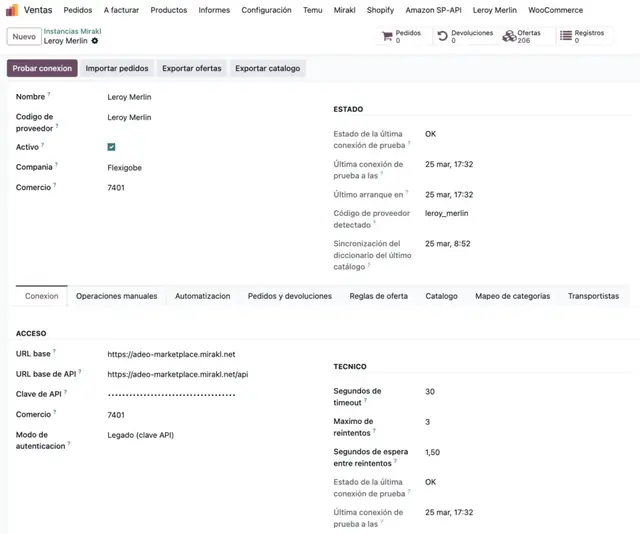The image size is (640, 534).
Task: Open the WooCommerce menu
Action: [x=556, y=10]
